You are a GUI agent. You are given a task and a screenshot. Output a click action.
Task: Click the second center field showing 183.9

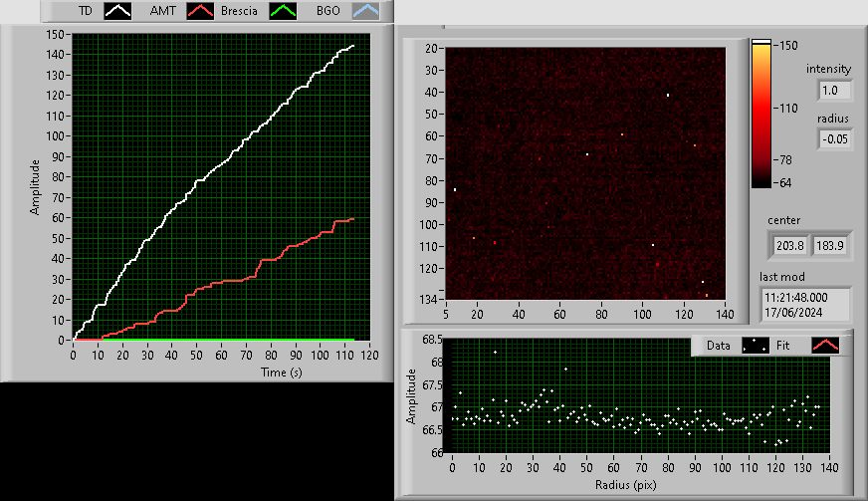click(x=830, y=245)
